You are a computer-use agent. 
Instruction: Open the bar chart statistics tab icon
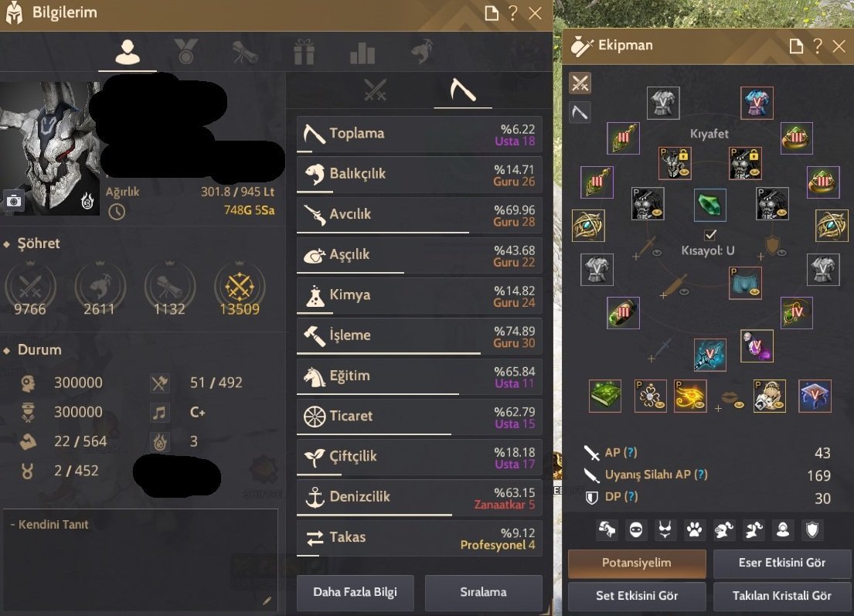(x=362, y=53)
